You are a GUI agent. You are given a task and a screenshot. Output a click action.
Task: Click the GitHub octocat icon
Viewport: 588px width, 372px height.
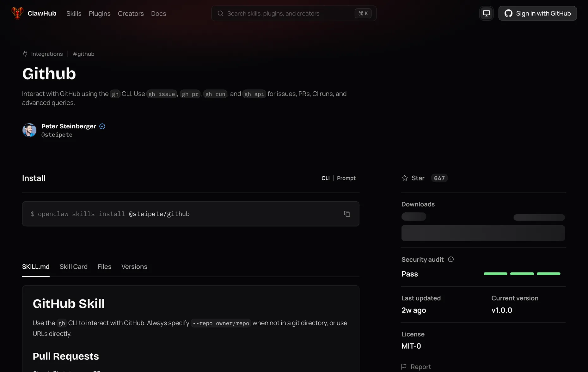pos(508,13)
